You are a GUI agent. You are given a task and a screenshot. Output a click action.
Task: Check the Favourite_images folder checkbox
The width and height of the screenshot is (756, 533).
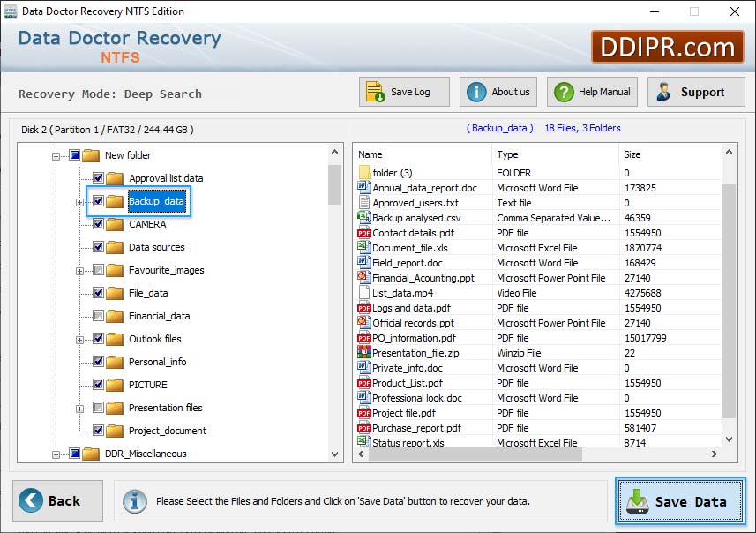tap(98, 270)
